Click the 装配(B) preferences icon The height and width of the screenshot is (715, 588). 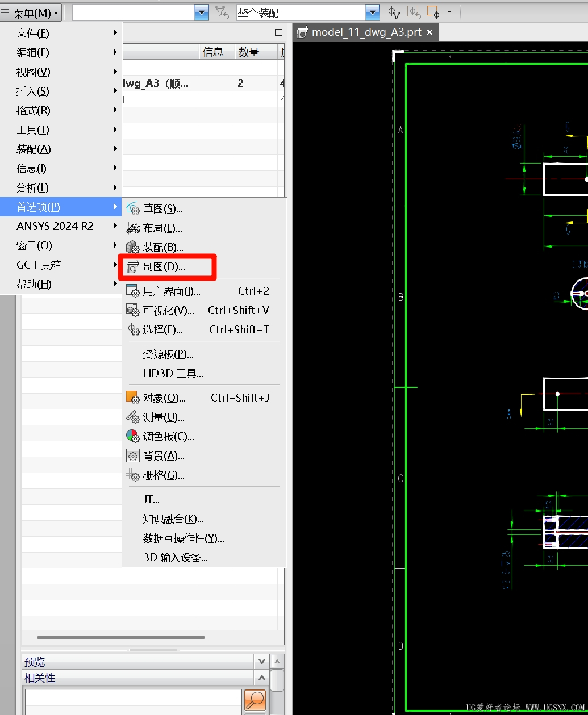click(x=132, y=248)
